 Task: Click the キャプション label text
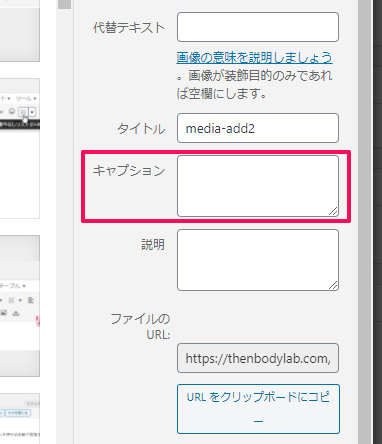coord(129,171)
